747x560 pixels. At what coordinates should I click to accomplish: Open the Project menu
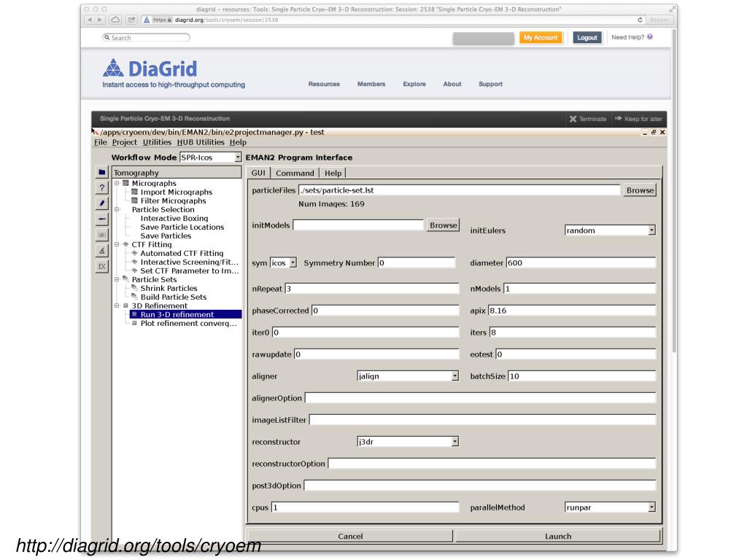[124, 142]
